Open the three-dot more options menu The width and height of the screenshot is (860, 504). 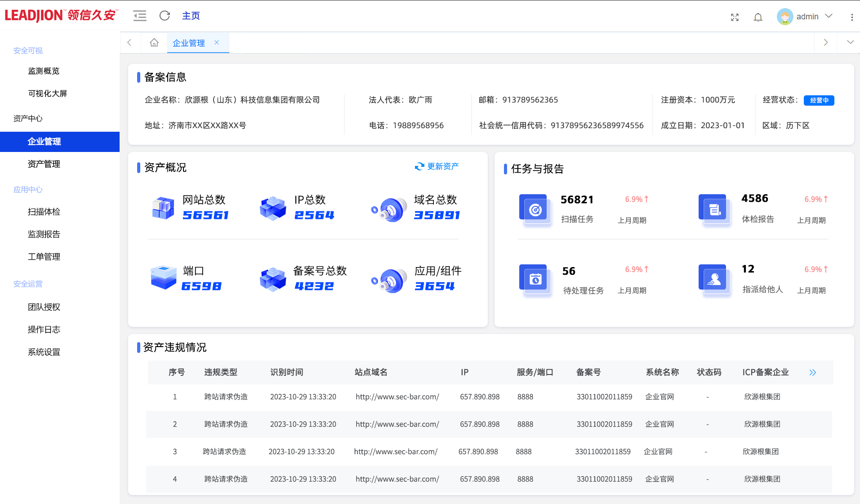851,17
